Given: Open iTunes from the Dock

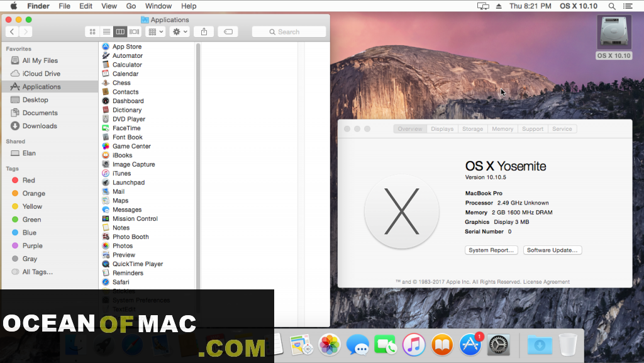Looking at the screenshot, I should click(414, 344).
